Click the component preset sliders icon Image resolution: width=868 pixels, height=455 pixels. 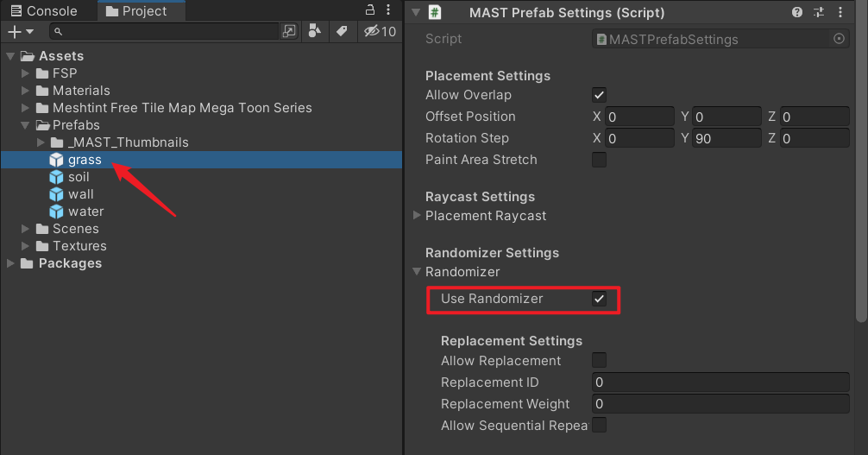click(x=819, y=13)
